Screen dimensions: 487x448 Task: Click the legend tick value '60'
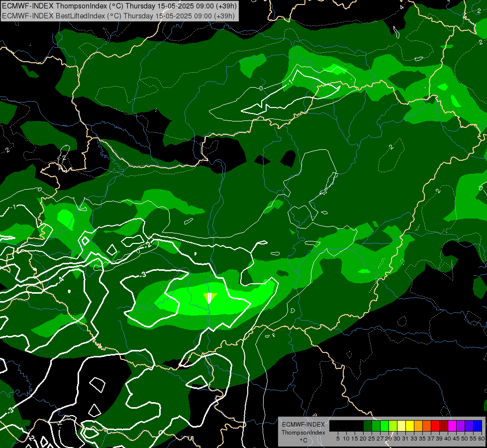click(482, 439)
